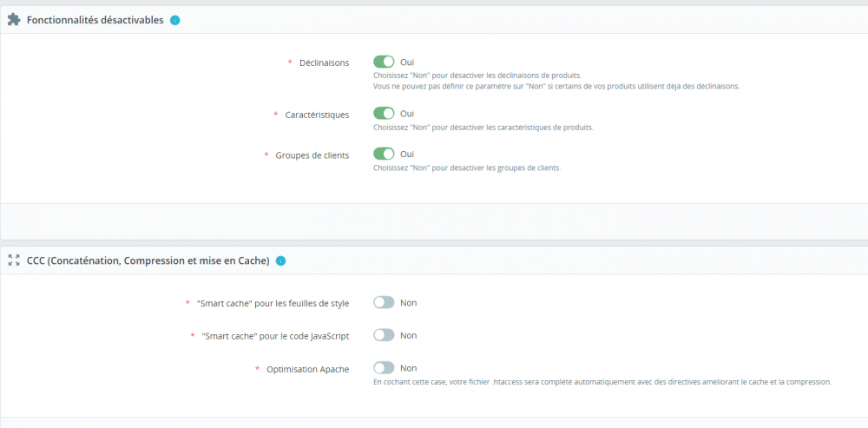Click the puzzle piece icon
Screen dimensions: 868x428
click(x=14, y=19)
